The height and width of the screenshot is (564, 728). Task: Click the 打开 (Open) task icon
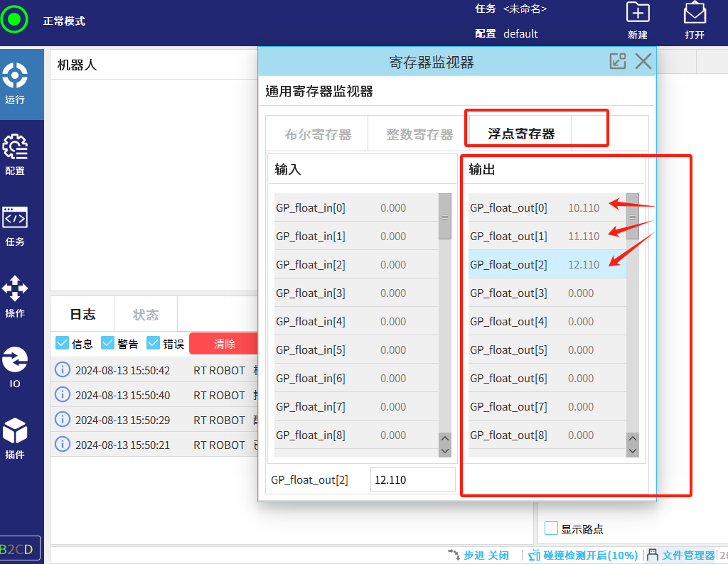pyautogui.click(x=695, y=20)
